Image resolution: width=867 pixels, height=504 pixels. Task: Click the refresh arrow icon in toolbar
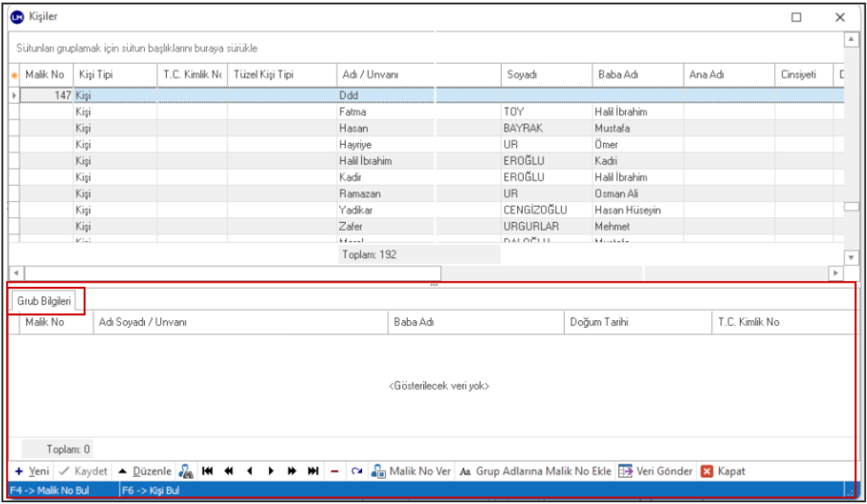click(x=357, y=472)
